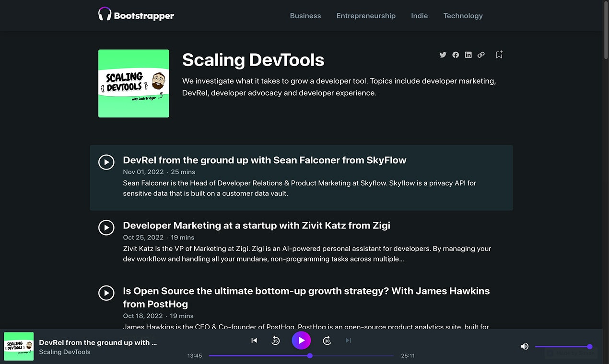Play the James Hawkins PostHog episode
609x364 pixels.
(x=106, y=293)
